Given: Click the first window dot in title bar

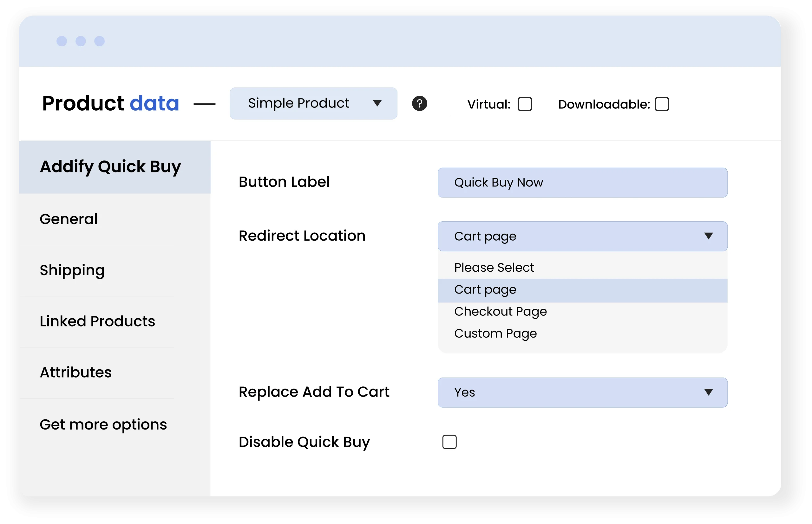Looking at the screenshot, I should coord(62,41).
